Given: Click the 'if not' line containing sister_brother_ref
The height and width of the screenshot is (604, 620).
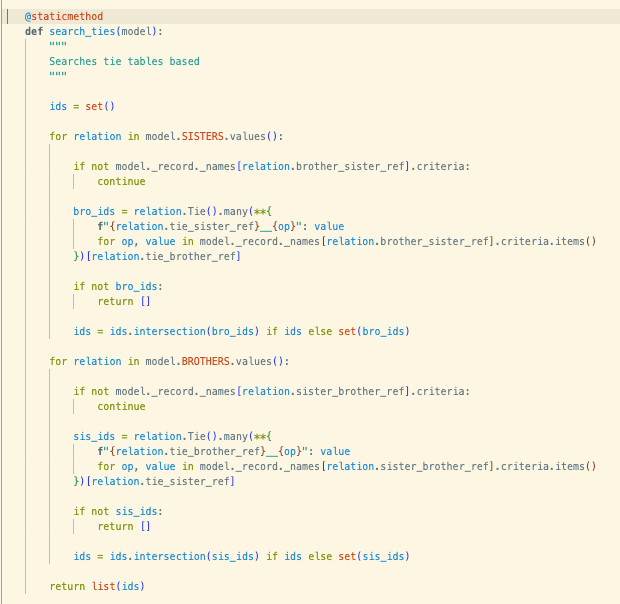Looking at the screenshot, I should 272,391.
